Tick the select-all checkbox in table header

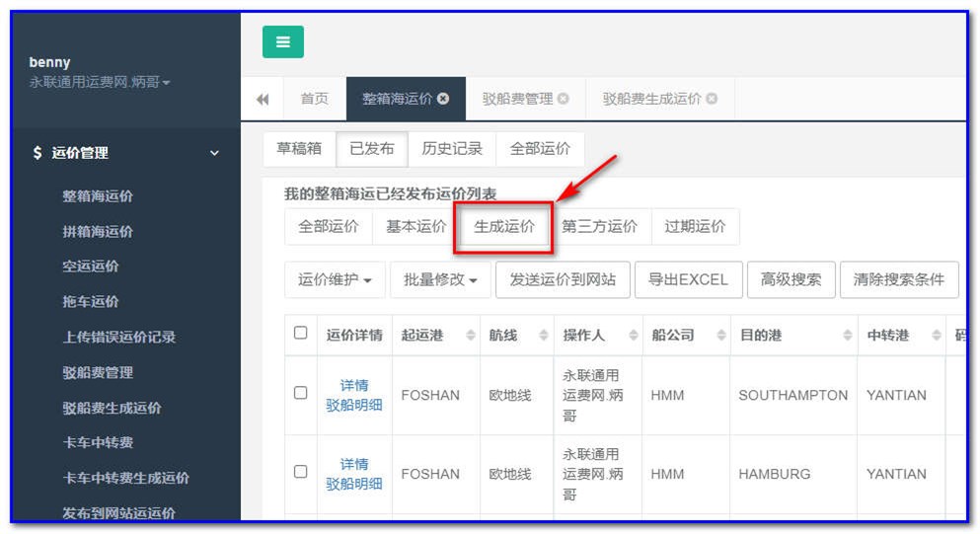[x=301, y=333]
